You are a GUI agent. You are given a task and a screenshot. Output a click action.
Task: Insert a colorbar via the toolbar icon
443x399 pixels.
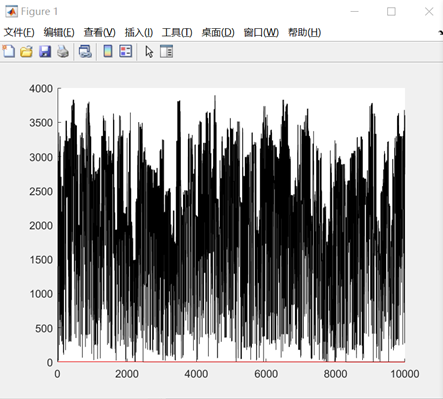pyautogui.click(x=108, y=51)
